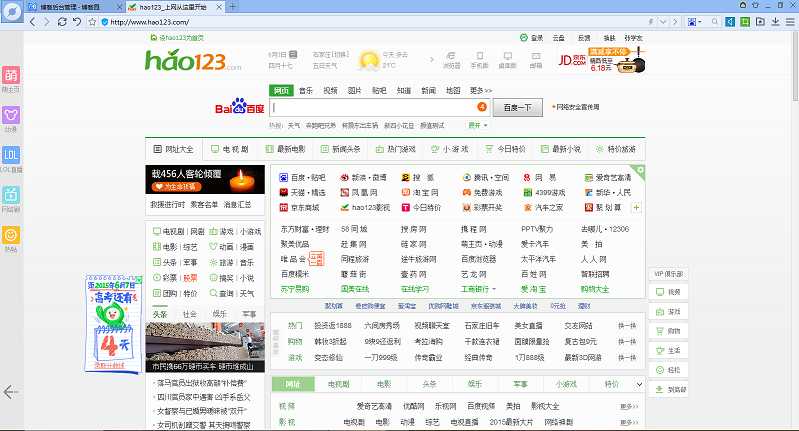Open the mobile version icon in the header
The height and width of the screenshot is (431, 799).
(480, 60)
